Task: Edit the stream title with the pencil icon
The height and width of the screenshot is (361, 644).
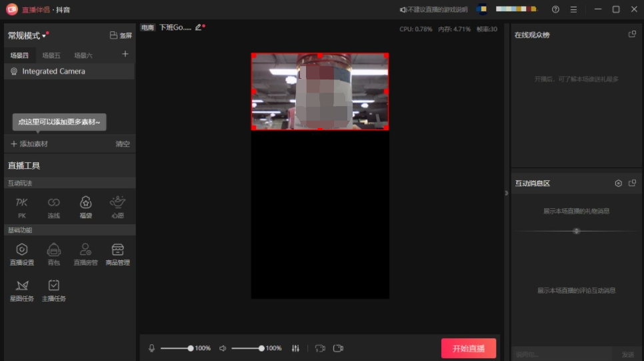Action: coord(198,27)
